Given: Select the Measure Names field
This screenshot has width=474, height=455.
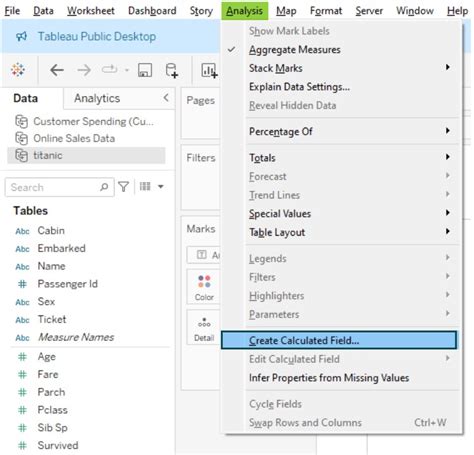Looking at the screenshot, I should [76, 337].
